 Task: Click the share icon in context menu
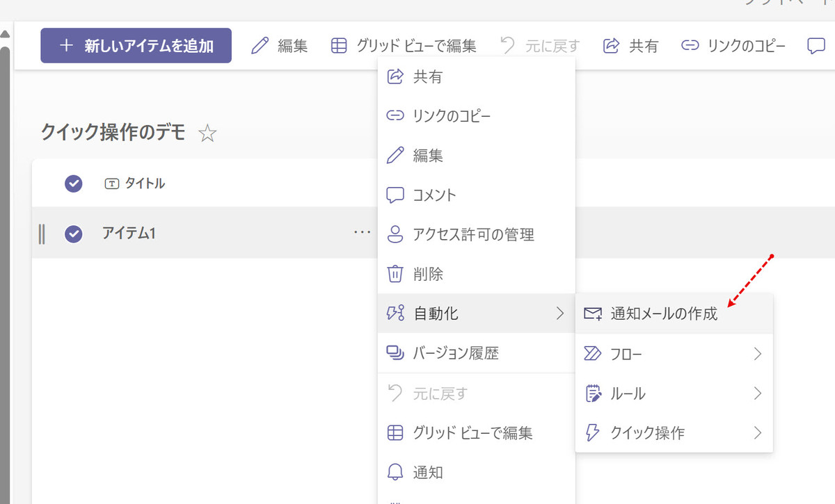(395, 76)
